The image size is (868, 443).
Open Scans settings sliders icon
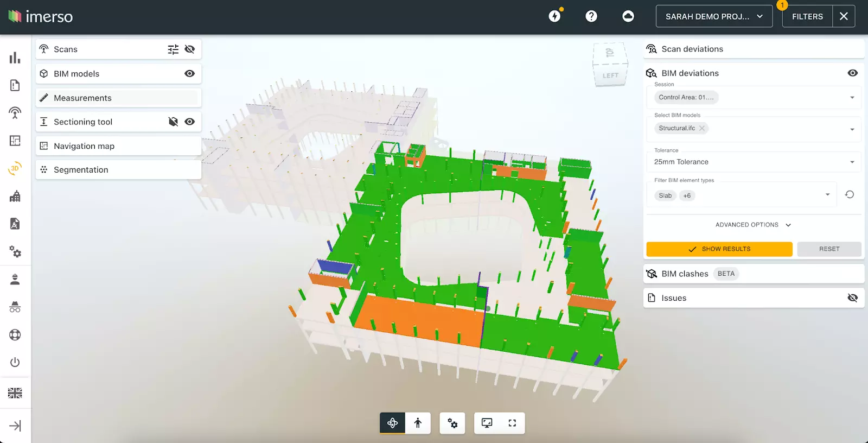173,49
